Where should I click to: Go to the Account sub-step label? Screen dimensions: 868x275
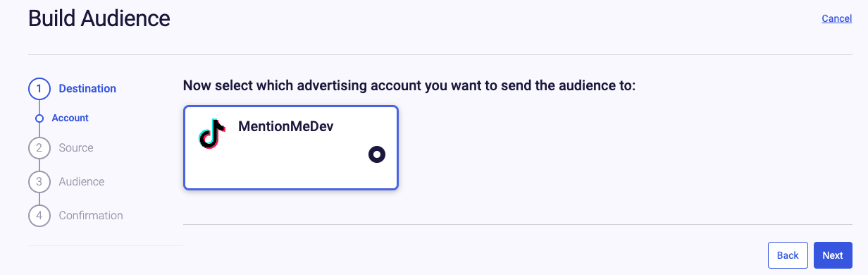pyautogui.click(x=70, y=118)
